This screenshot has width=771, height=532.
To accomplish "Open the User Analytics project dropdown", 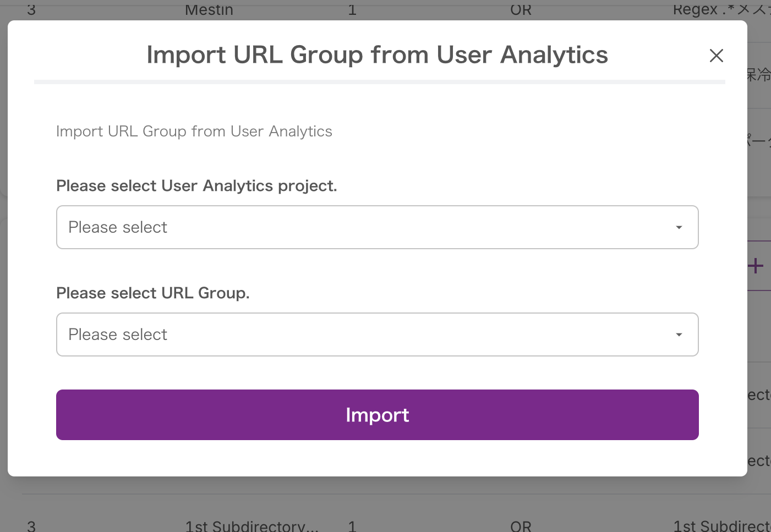I will coord(378,227).
